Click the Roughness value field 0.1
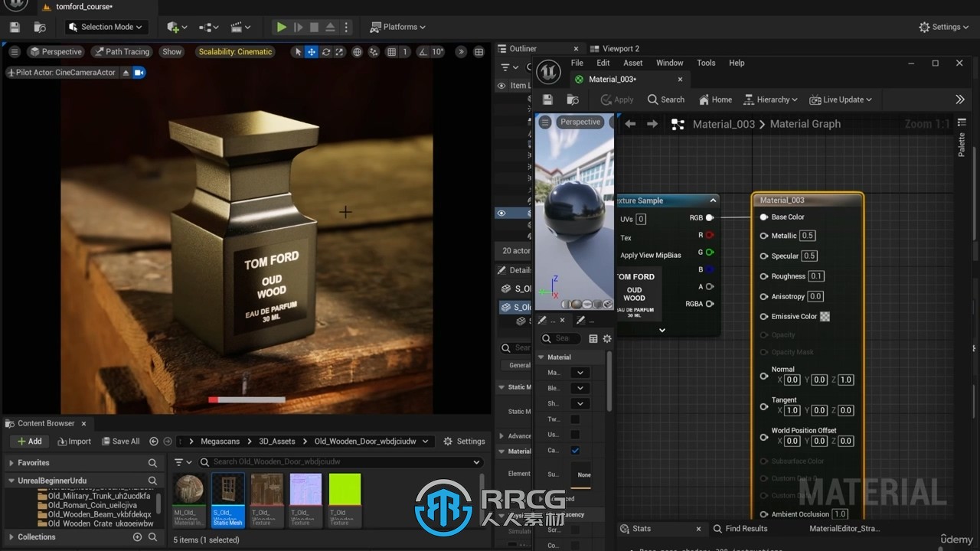 [816, 276]
